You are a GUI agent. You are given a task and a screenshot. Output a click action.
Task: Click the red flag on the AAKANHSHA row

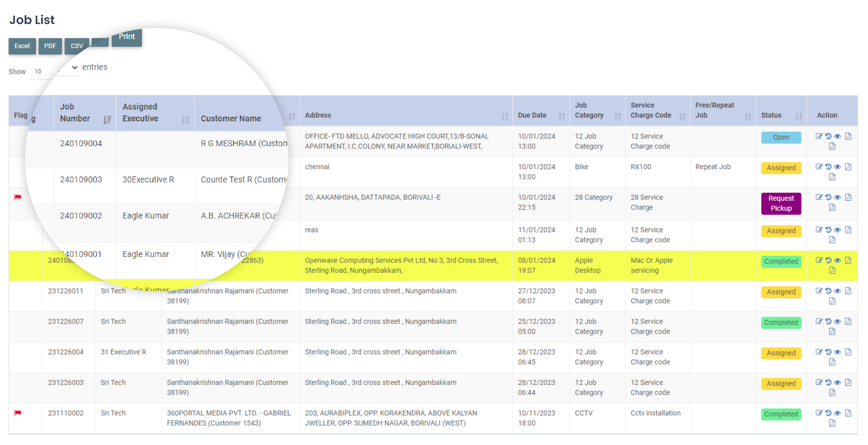click(18, 197)
